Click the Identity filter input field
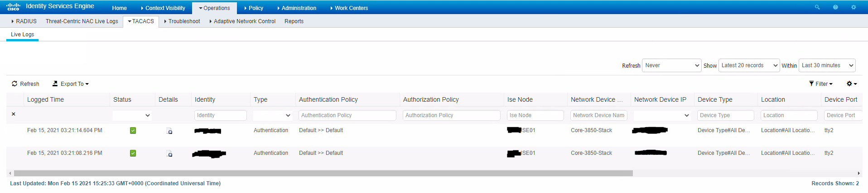This screenshot has width=868, height=193. click(221, 115)
